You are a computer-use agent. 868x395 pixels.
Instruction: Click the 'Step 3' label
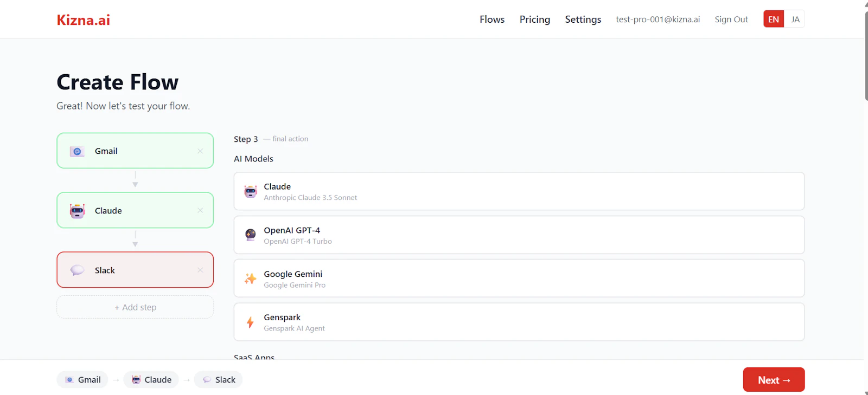point(246,139)
